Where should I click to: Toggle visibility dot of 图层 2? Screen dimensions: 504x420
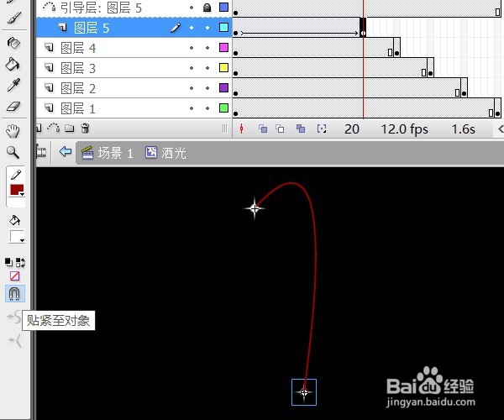tap(192, 88)
